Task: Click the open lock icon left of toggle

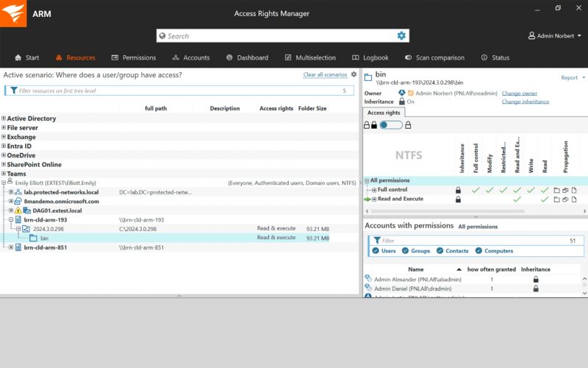Action: click(367, 125)
